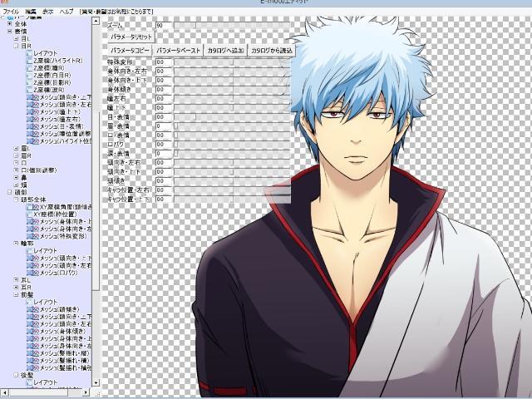Click the レイアウト icon under 目R
This screenshot has width=532, height=399.
[x=30, y=53]
